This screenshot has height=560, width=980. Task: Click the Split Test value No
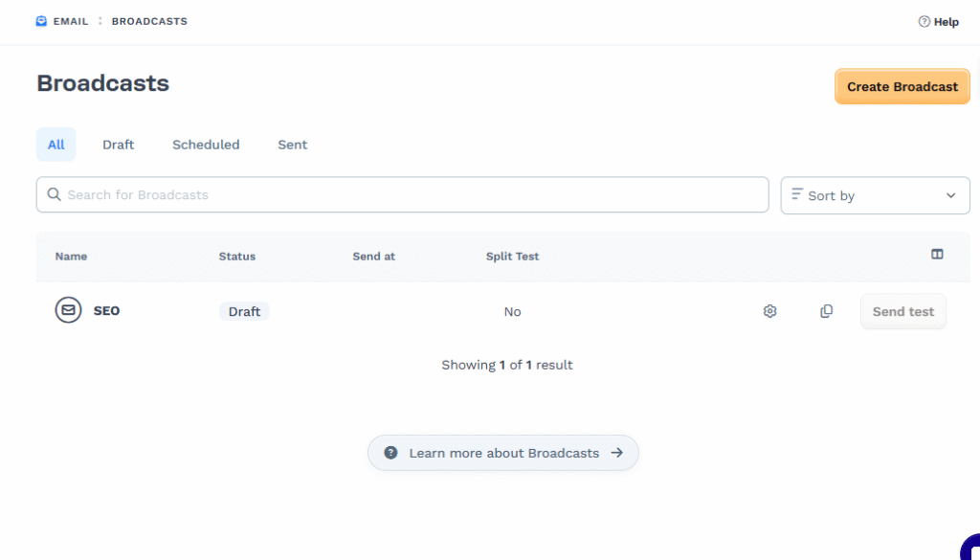tap(513, 311)
